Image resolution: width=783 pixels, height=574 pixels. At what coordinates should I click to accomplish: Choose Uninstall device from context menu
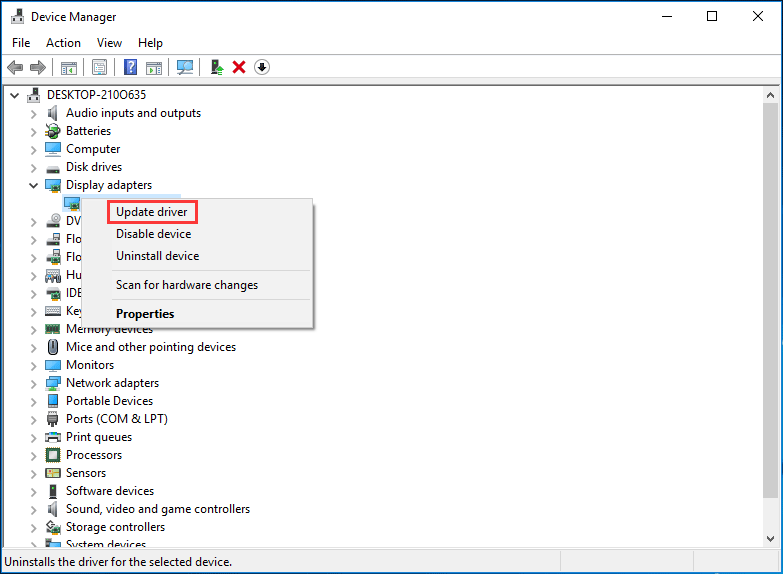[157, 256]
